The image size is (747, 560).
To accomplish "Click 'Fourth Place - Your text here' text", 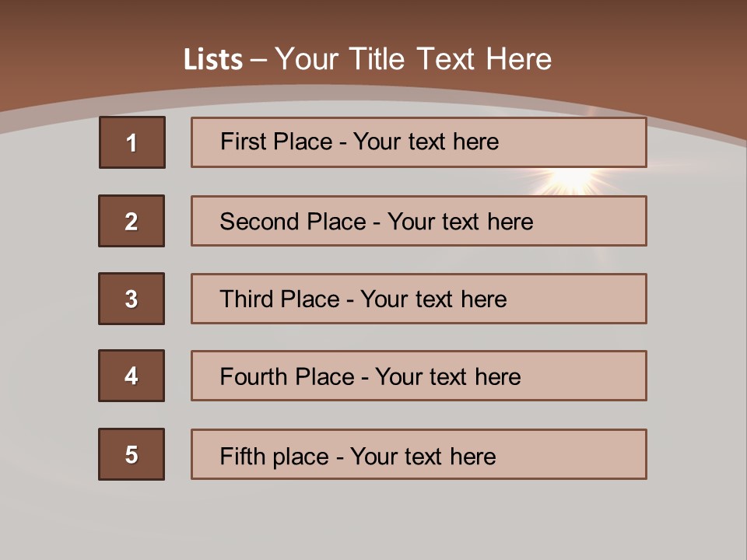I will coord(370,377).
